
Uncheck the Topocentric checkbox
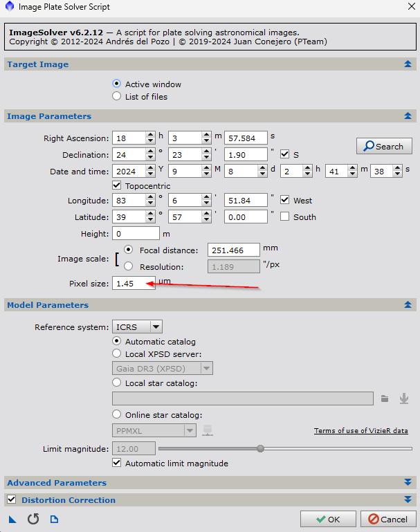[117, 186]
